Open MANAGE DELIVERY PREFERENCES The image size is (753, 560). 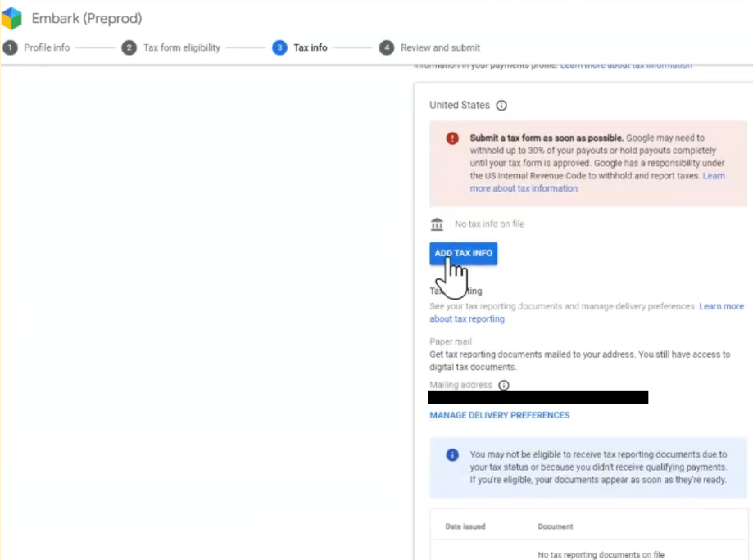coord(500,415)
